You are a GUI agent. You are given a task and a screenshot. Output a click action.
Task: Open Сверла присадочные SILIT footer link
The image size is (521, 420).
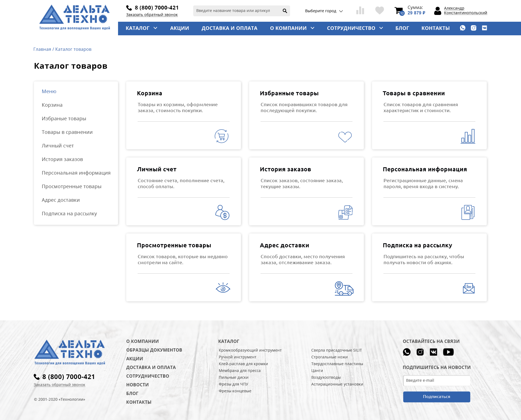(x=336, y=350)
